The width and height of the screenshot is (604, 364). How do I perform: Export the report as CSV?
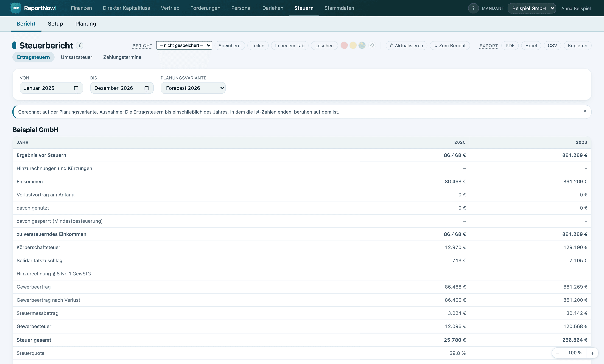click(552, 46)
